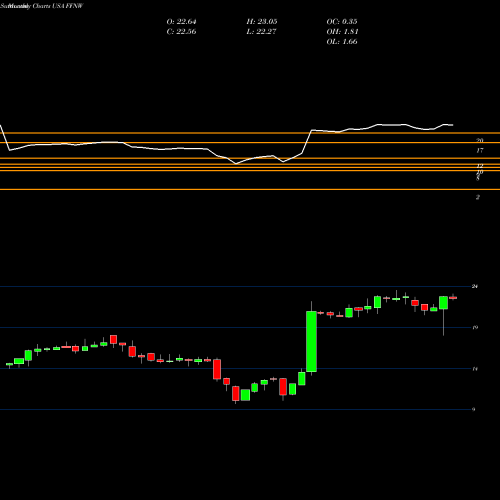
Task: Click the green candle with long lower wick
Action: pyautogui.click(x=443, y=303)
